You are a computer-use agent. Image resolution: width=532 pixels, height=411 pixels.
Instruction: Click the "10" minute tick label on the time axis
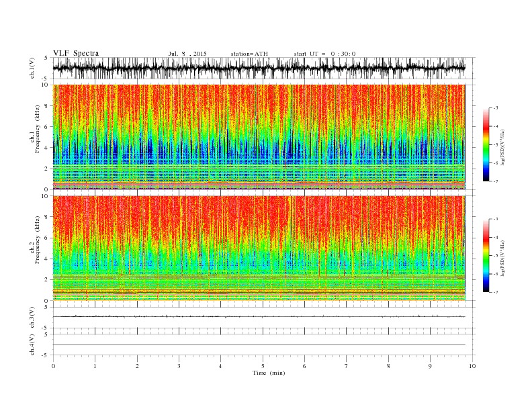[472, 366]
